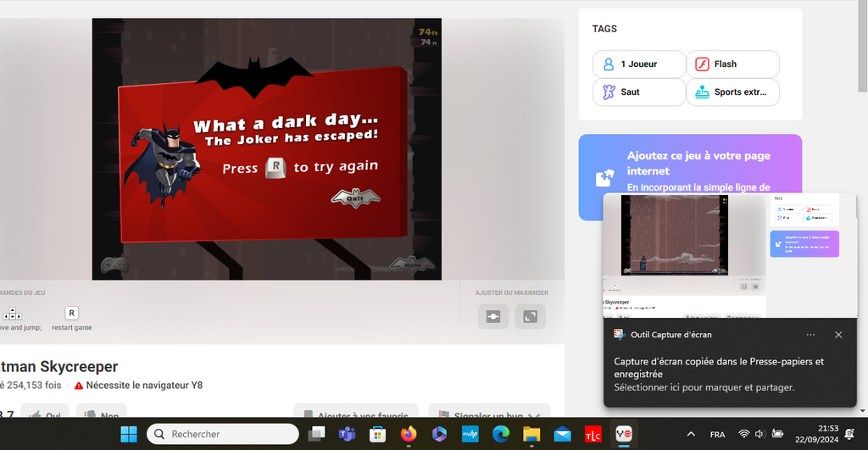
Task: Open Wi-Fi network settings from the tray
Action: tap(744, 434)
